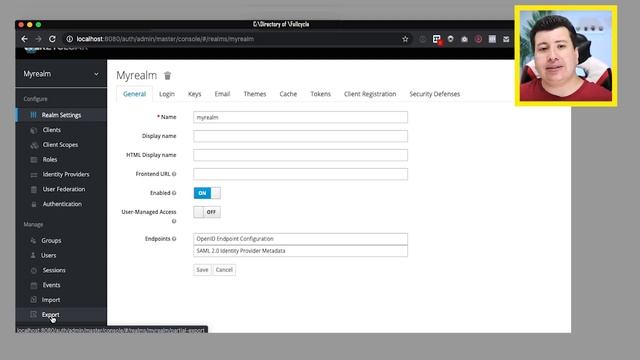
Task: Click the HTML Display name field
Action: click(x=300, y=155)
